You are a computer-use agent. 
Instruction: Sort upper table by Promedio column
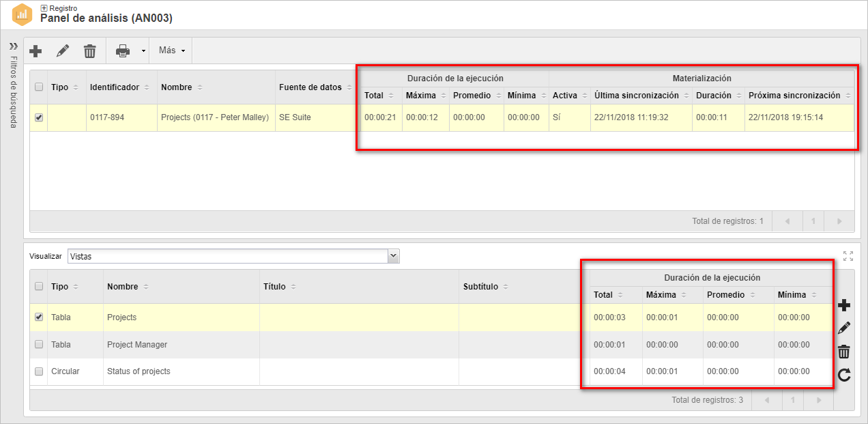pyautogui.click(x=476, y=96)
